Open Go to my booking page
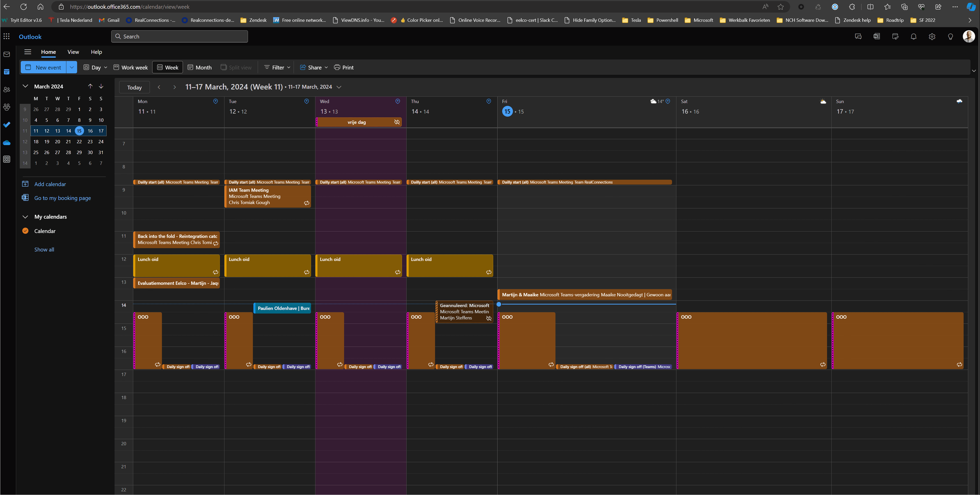The width and height of the screenshot is (980, 495). (x=63, y=198)
